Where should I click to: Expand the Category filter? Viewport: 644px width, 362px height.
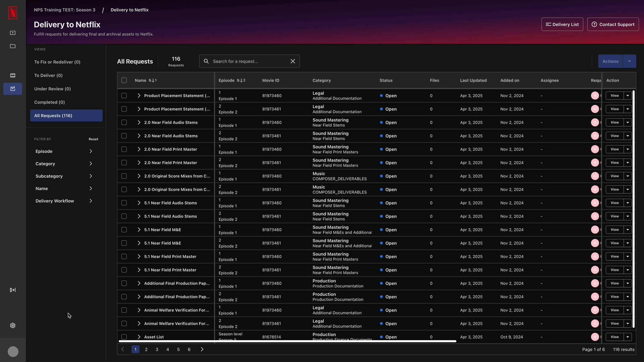[64, 164]
